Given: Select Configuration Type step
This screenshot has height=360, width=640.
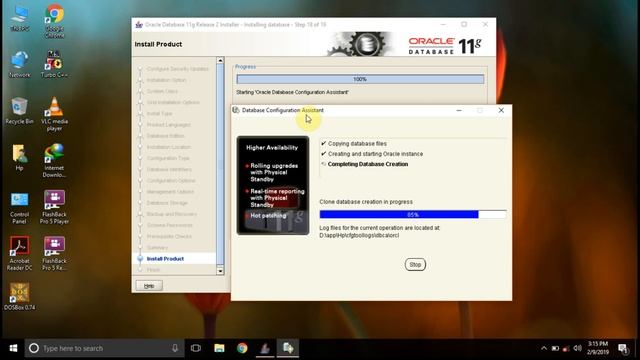Looking at the screenshot, I should tap(168, 158).
